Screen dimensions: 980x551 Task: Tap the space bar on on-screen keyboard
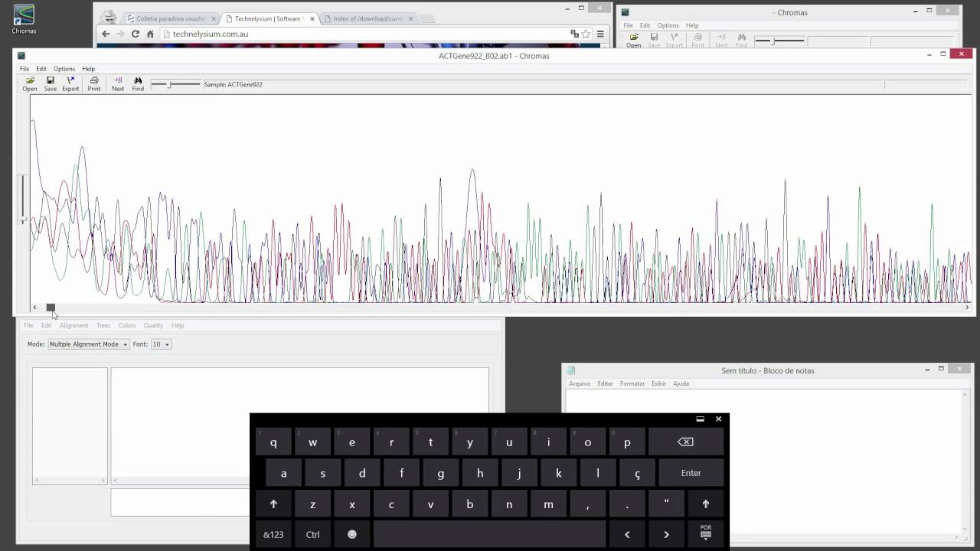(489, 534)
